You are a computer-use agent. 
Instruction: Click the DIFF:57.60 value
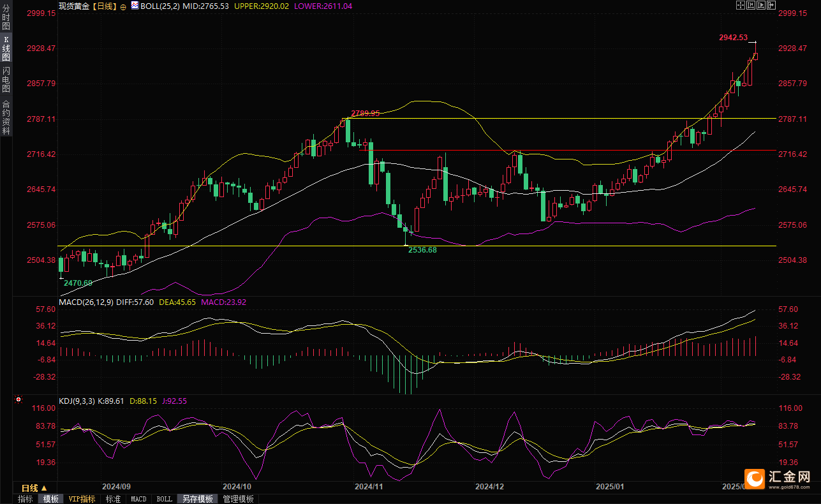pos(135,302)
